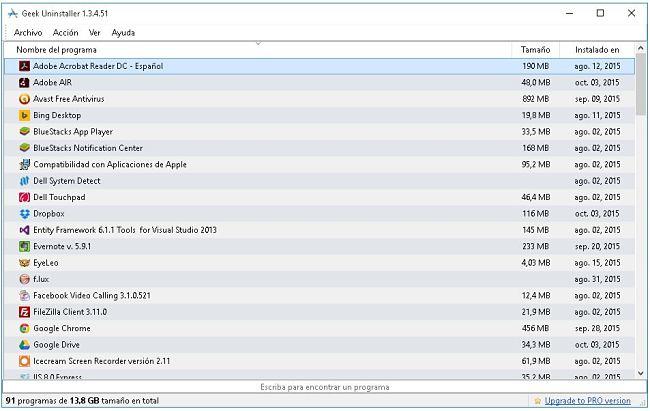
Task: Click the 168 MB size of BlueStacks Notification Center
Action: tap(536, 148)
